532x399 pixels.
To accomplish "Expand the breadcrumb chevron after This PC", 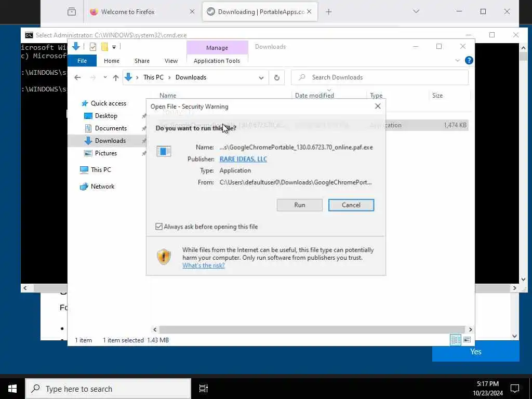I will [x=169, y=77].
